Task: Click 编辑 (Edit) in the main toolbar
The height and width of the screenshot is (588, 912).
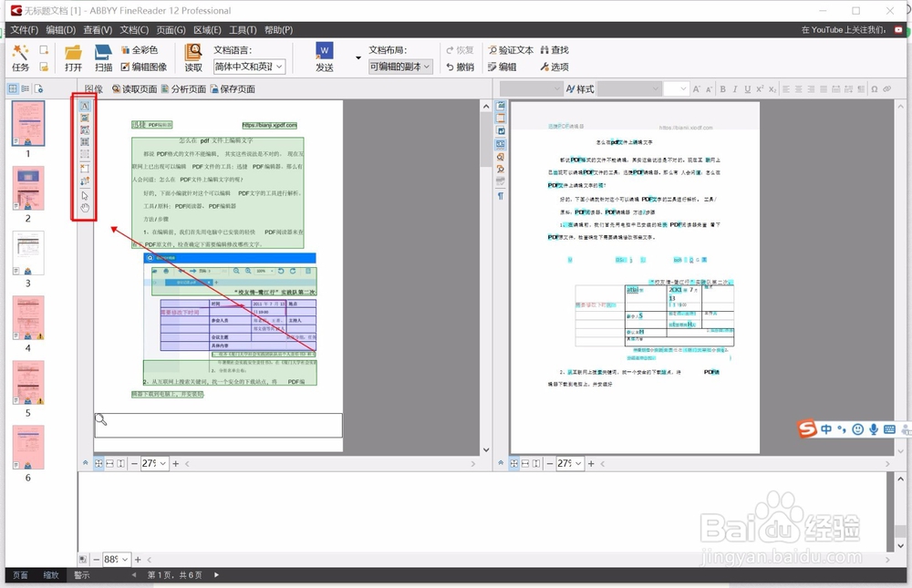Action: tap(503, 67)
